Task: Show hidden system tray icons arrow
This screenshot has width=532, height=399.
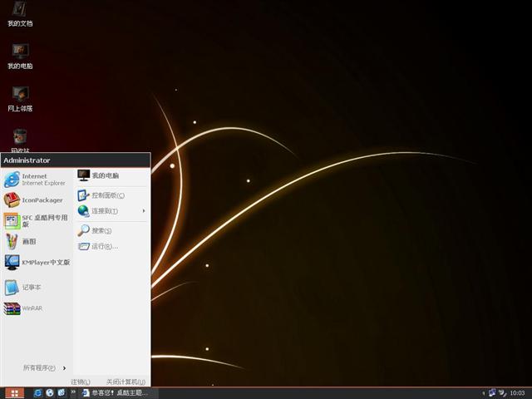Action: tap(484, 392)
